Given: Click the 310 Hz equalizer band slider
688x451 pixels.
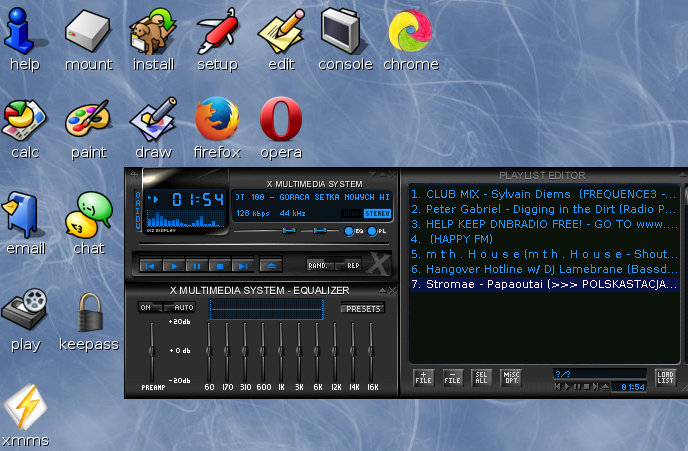Looking at the screenshot, I should coord(245,352).
